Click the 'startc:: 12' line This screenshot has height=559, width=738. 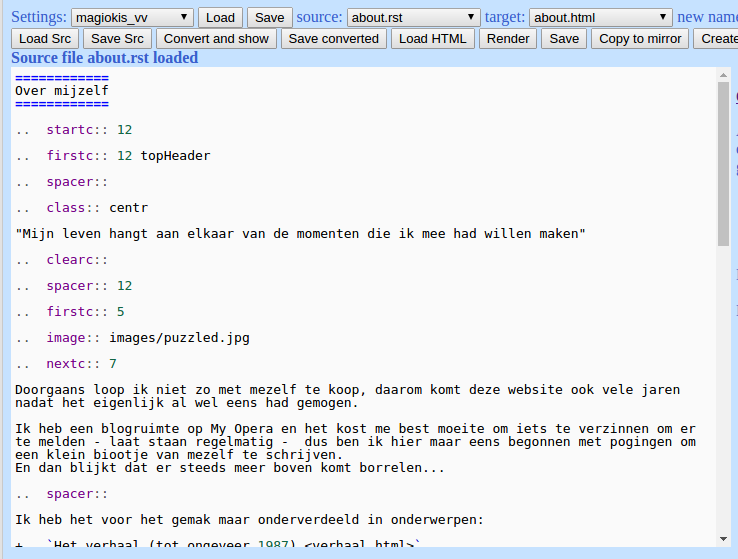pos(73,130)
